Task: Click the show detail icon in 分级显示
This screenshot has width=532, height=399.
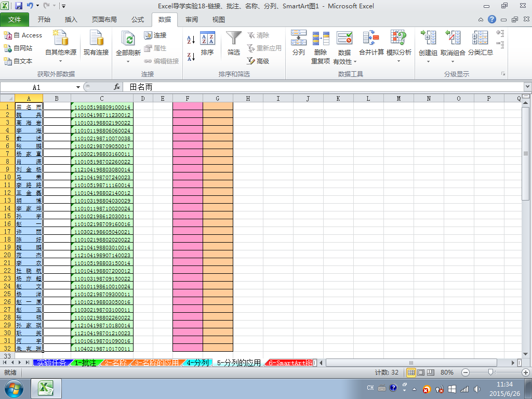Action: point(500,33)
